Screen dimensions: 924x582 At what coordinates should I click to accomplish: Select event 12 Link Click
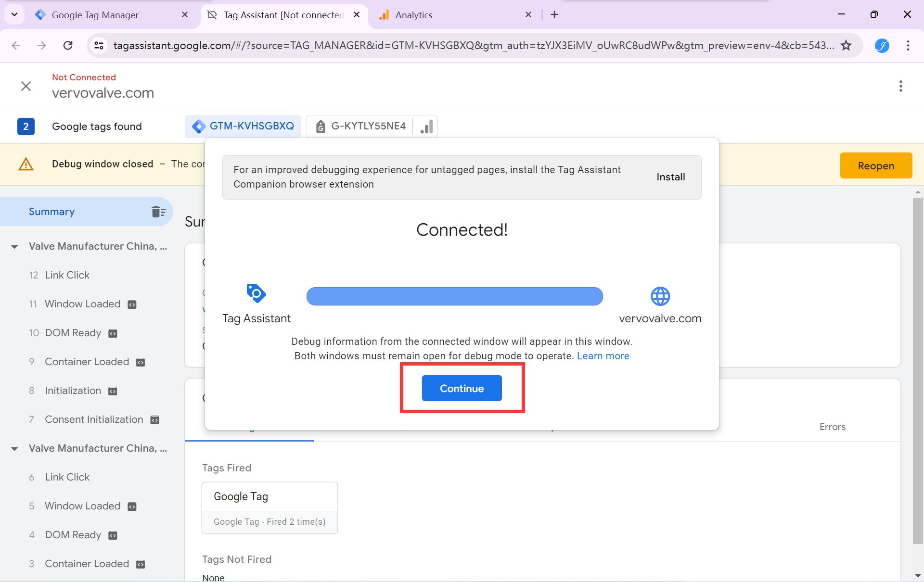point(67,275)
